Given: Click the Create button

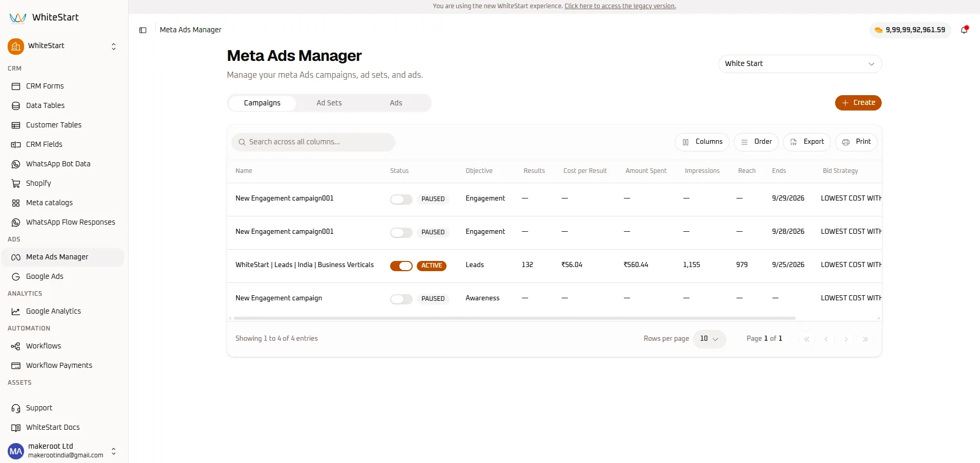Looking at the screenshot, I should click(x=858, y=103).
